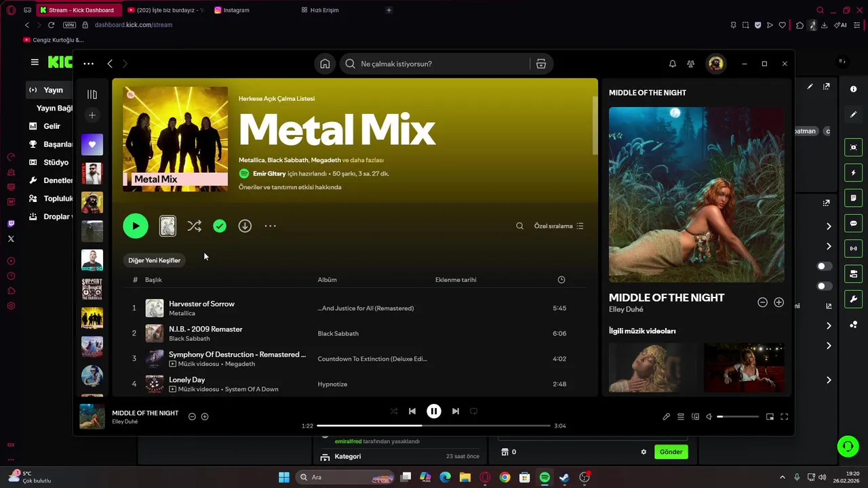The width and height of the screenshot is (868, 488).
Task: Toggle first switch in Kick right panel
Action: tap(824, 266)
